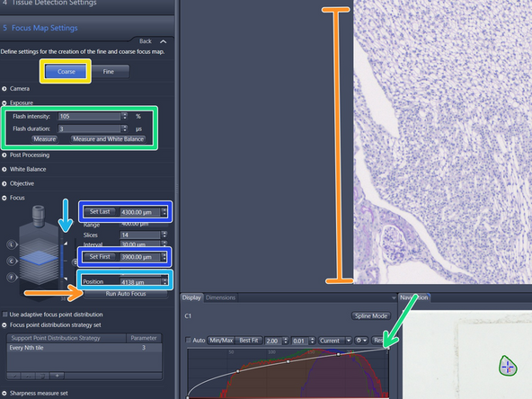
Task: Click the Slices value field
Action: tap(140, 235)
